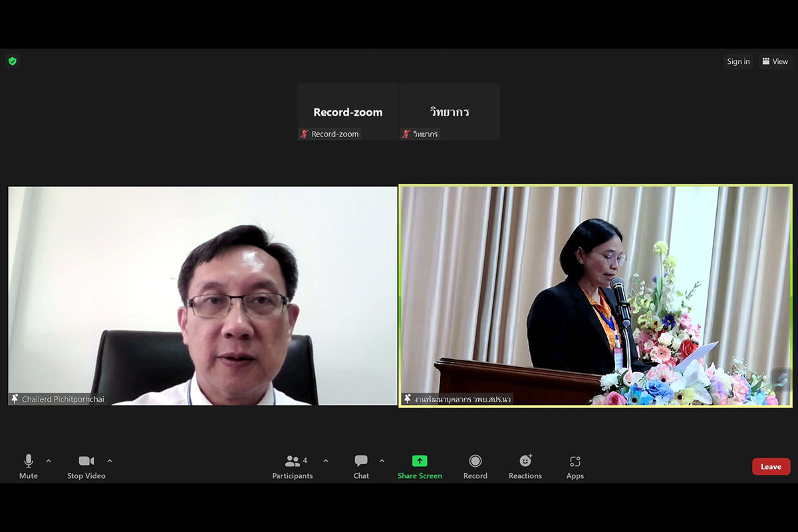Expand video options arrow beside Stop Video

[x=110, y=461]
